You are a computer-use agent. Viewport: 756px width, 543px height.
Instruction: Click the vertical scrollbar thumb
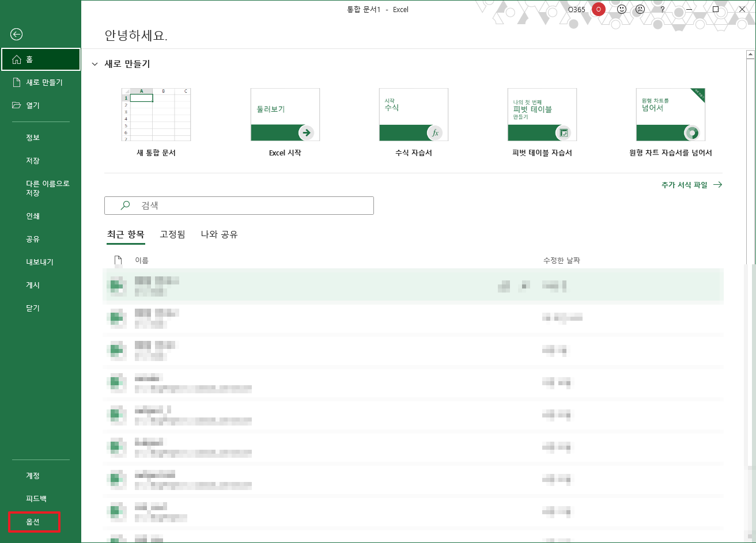[750, 161]
